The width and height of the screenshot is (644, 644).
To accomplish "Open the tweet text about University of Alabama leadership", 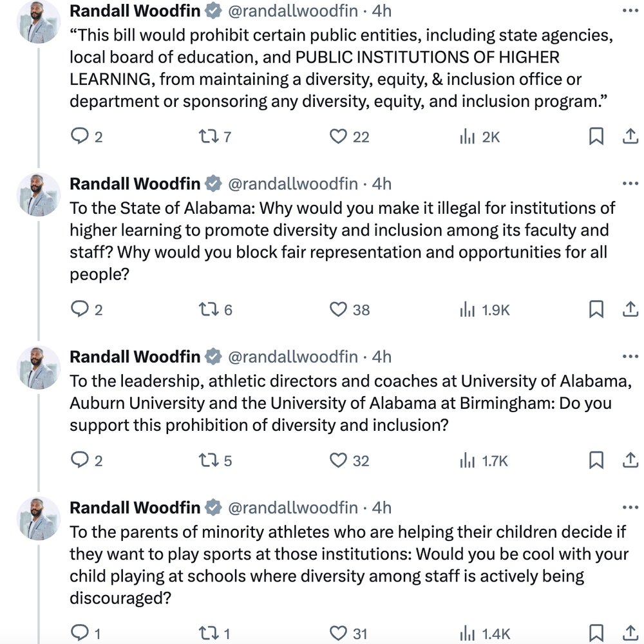I will [350, 403].
